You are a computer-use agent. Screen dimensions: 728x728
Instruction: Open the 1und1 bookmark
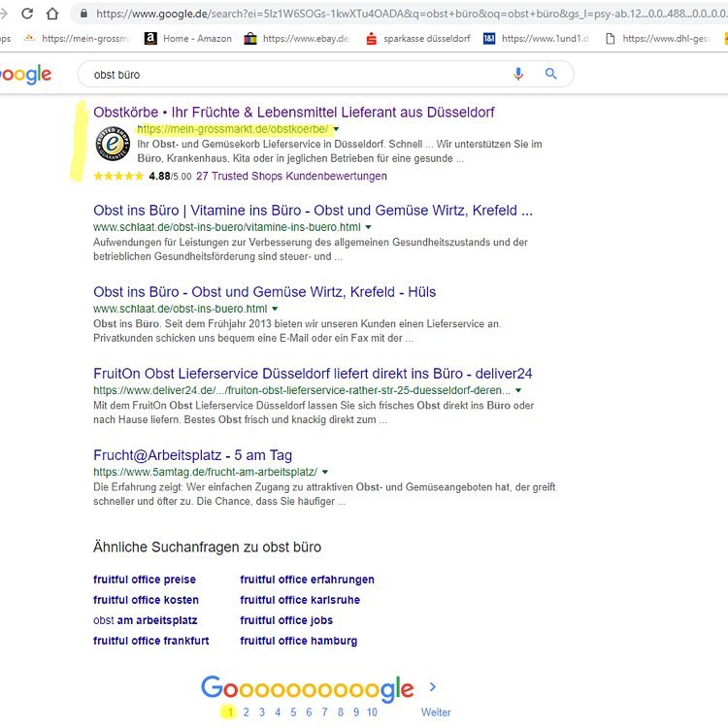click(536, 39)
